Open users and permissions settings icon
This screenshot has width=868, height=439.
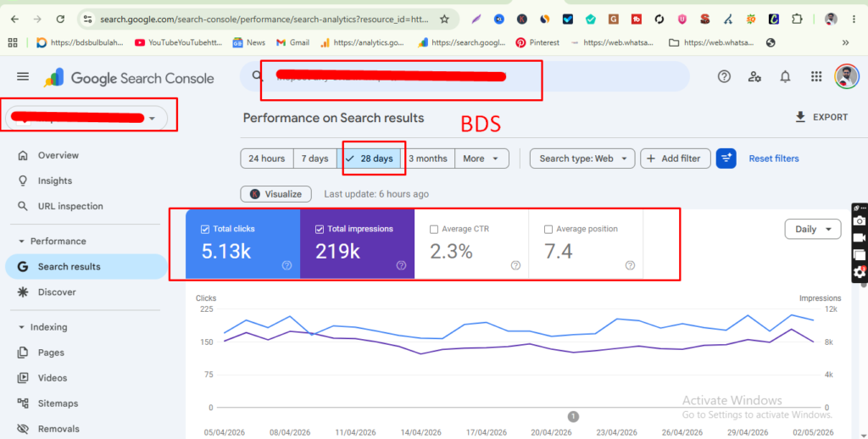tap(754, 77)
